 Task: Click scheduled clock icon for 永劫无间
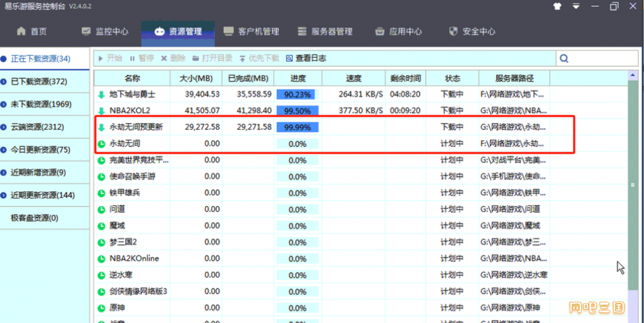pyautogui.click(x=101, y=144)
